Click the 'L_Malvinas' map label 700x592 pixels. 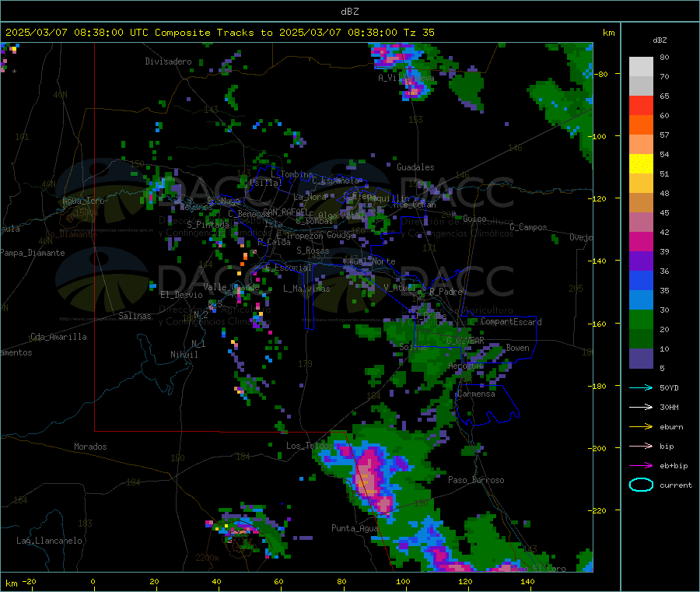pos(306,289)
